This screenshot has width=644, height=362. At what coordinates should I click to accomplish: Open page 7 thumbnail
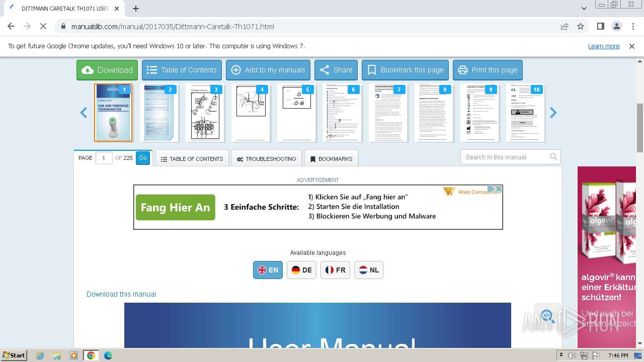[388, 113]
